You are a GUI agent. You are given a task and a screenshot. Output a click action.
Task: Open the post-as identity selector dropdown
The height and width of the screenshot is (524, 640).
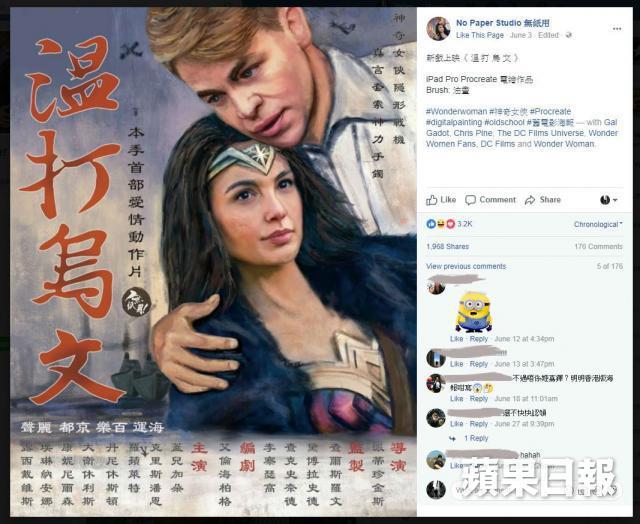point(609,200)
